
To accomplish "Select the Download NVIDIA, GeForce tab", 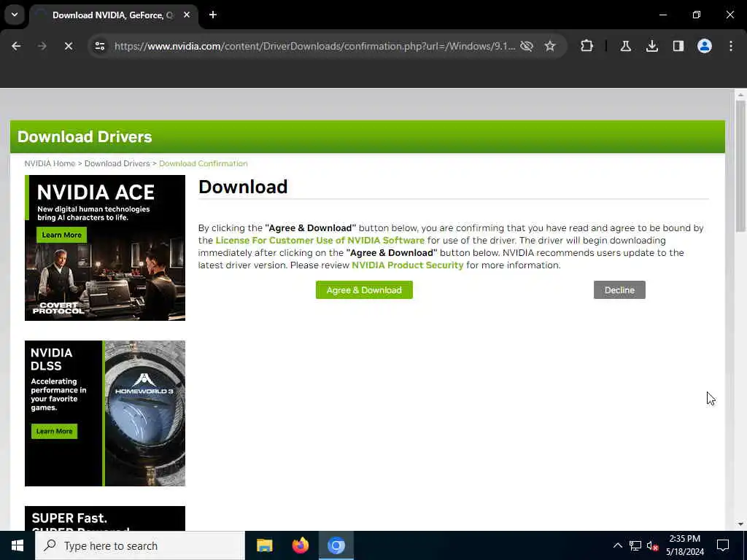I will tap(115, 15).
